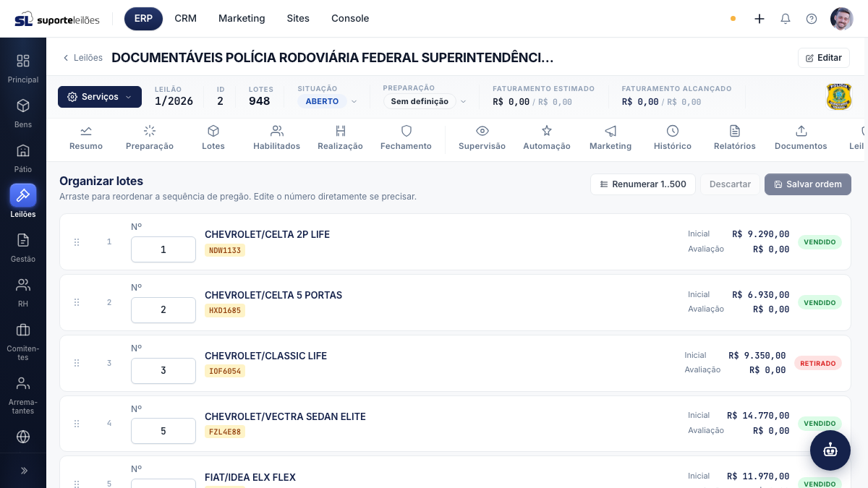Click the VENDIDO badge on Celta 2P Life
Viewport: 868px width, 488px height.
[820, 242]
